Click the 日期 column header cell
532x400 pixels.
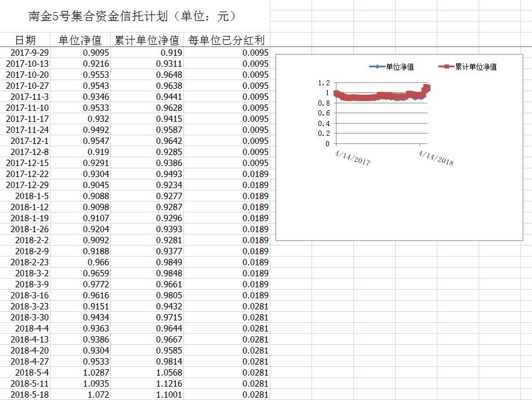click(x=25, y=40)
